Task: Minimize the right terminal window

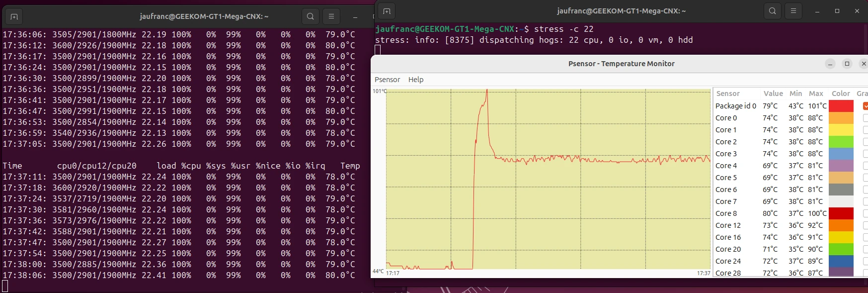Action: [817, 11]
